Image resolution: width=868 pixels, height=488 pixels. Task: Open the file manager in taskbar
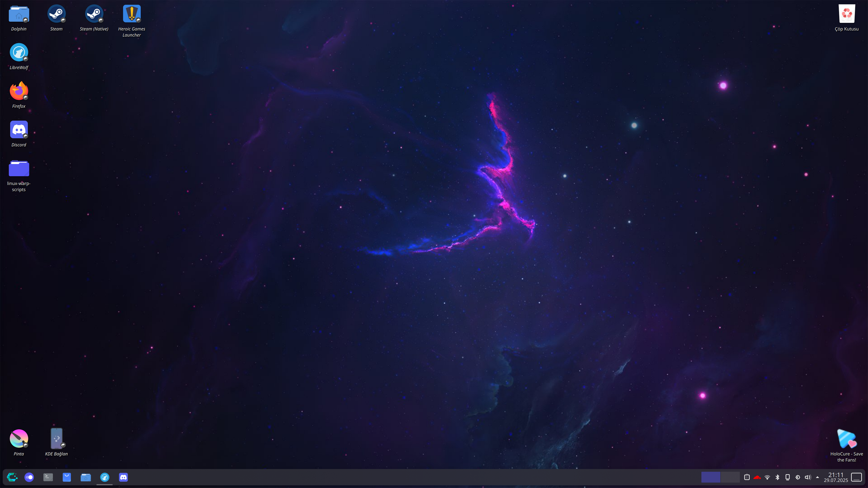pyautogui.click(x=86, y=477)
